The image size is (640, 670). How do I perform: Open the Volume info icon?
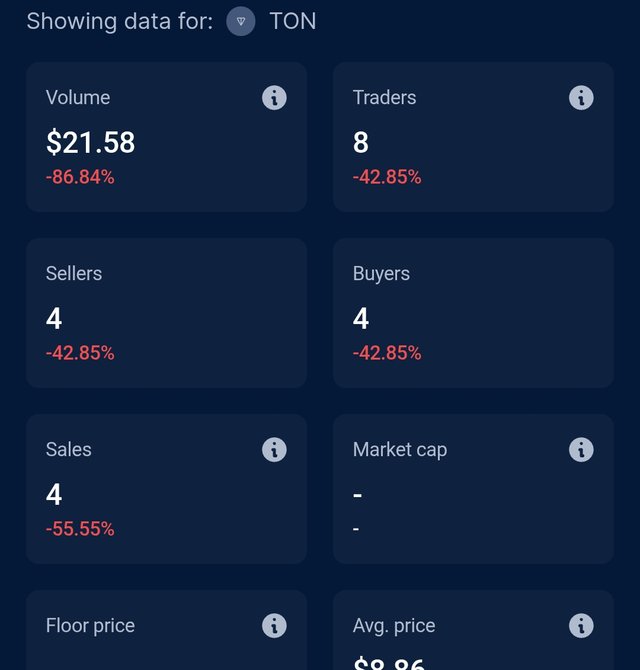pos(274,98)
